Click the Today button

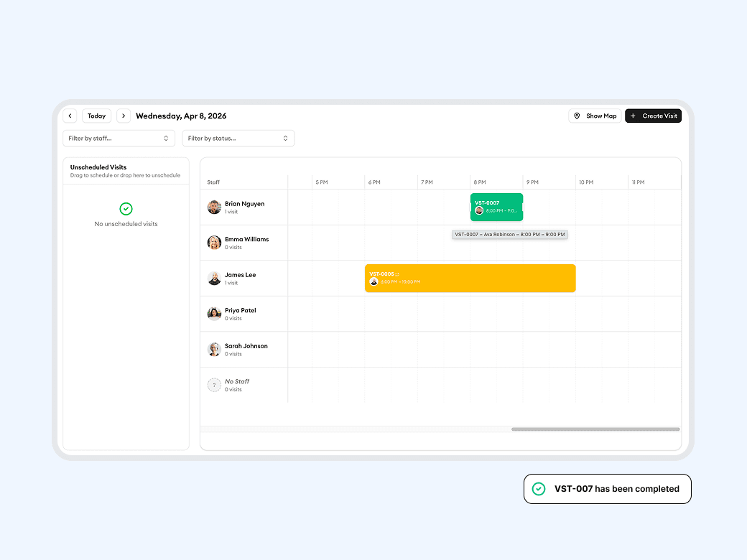click(96, 116)
